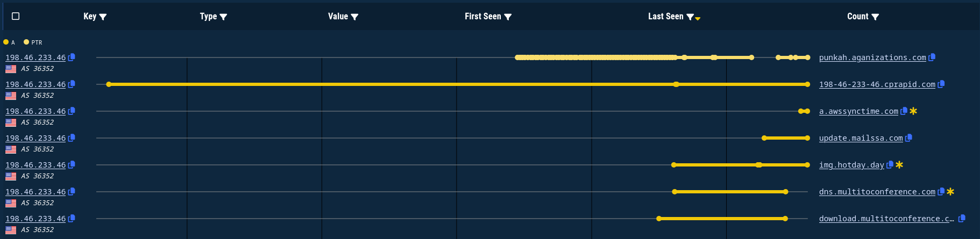Image resolution: width=980 pixels, height=239 pixels.
Task: Open the Value column filter dropdown
Action: pyautogui.click(x=354, y=17)
